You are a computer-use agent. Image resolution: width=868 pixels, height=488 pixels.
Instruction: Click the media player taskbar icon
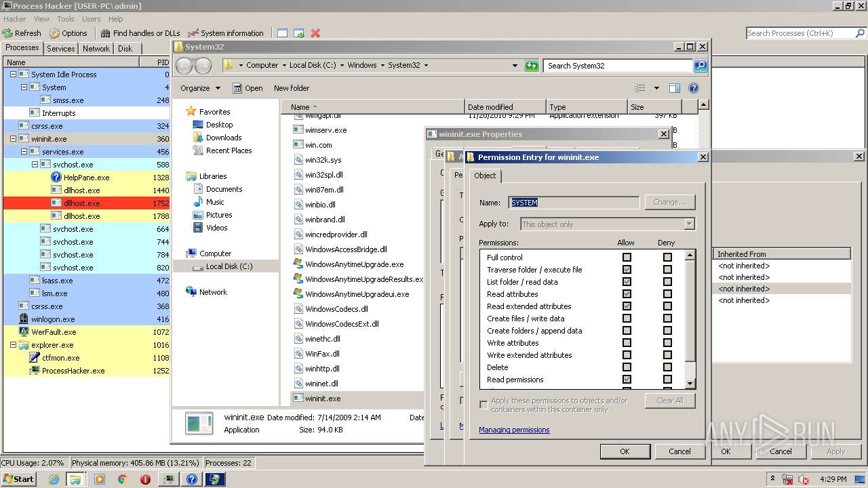click(x=100, y=479)
